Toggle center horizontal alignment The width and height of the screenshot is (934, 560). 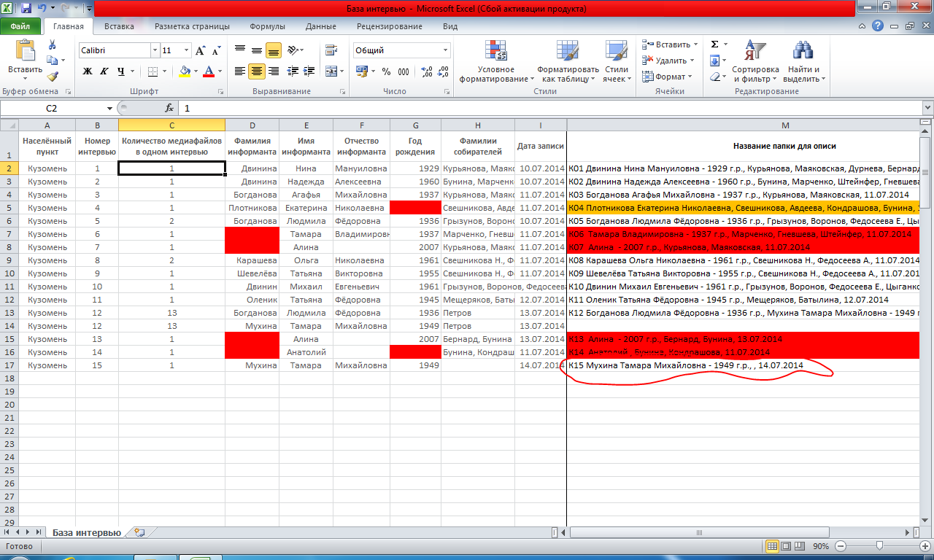[256, 71]
